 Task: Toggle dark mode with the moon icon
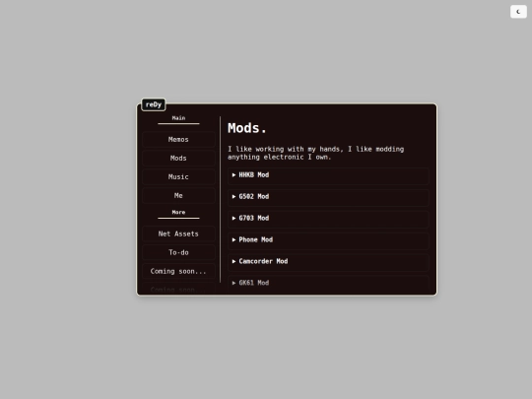[x=518, y=12]
